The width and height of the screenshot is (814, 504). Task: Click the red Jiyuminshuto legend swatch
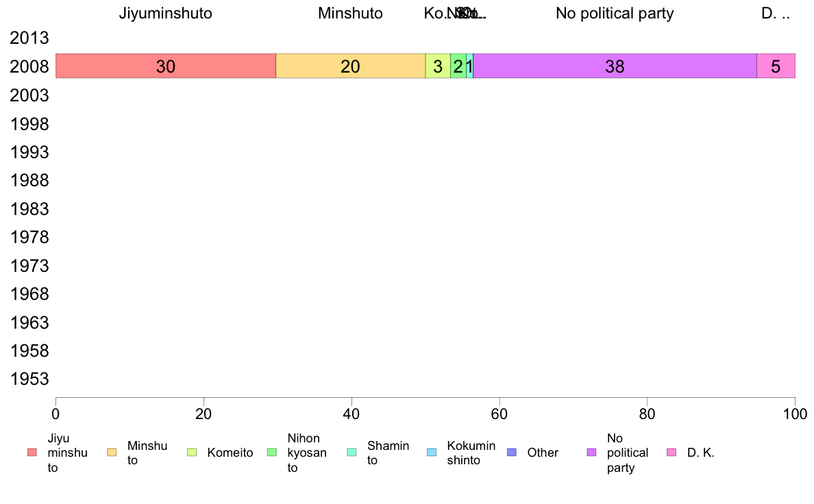(32, 453)
